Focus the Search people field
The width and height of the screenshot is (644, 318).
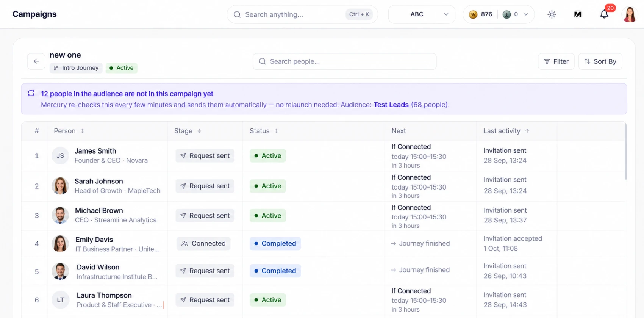(344, 61)
